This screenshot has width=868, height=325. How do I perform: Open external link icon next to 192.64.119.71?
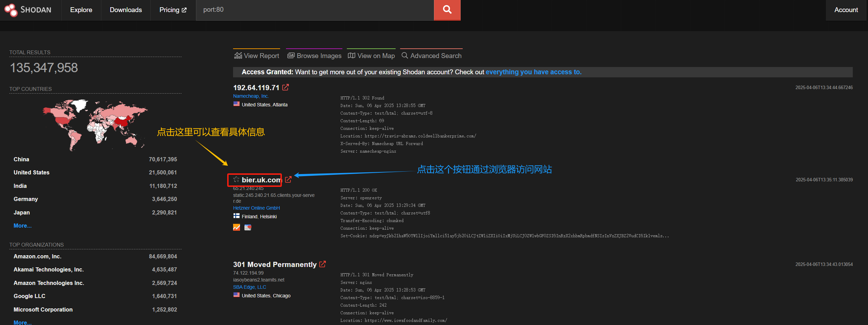tap(285, 87)
